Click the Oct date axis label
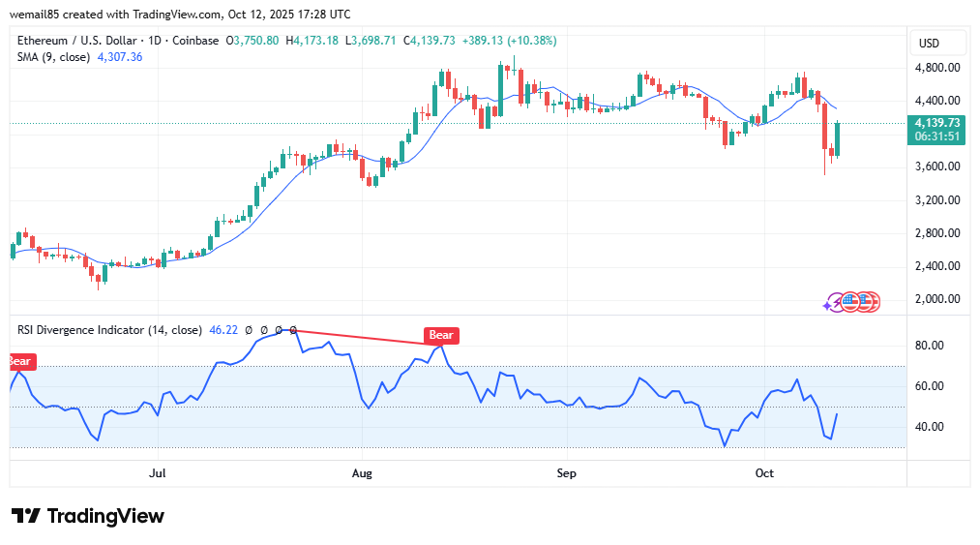Screen dimensions: 980x545 click(764, 473)
